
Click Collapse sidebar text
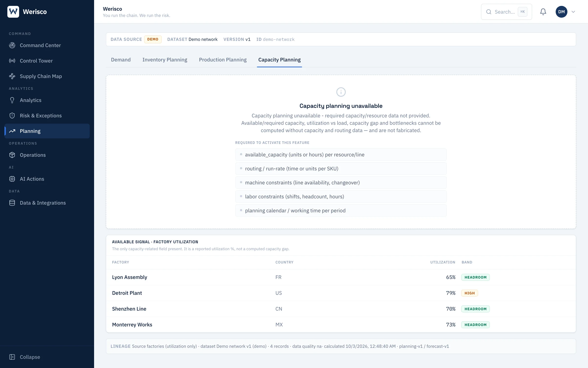point(30,357)
